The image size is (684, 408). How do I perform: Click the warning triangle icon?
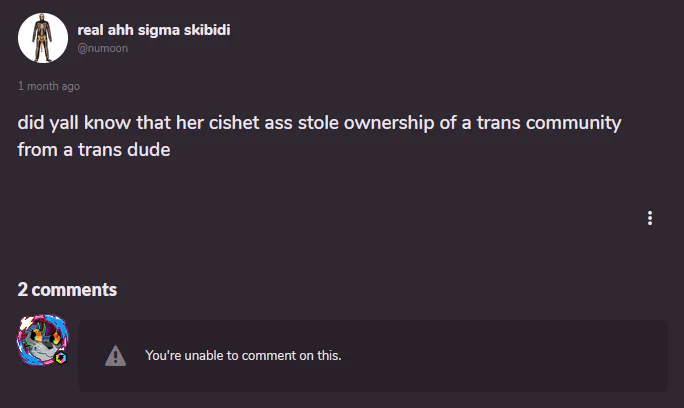115,356
